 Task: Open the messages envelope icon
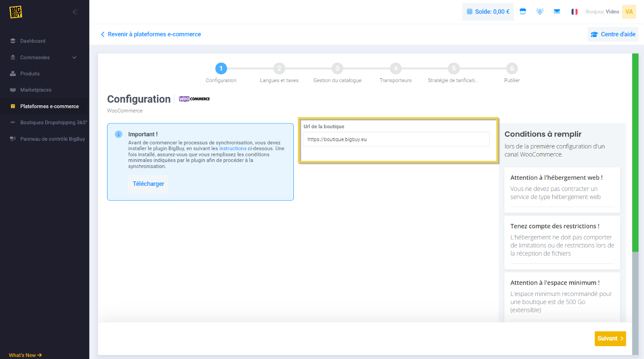click(557, 12)
